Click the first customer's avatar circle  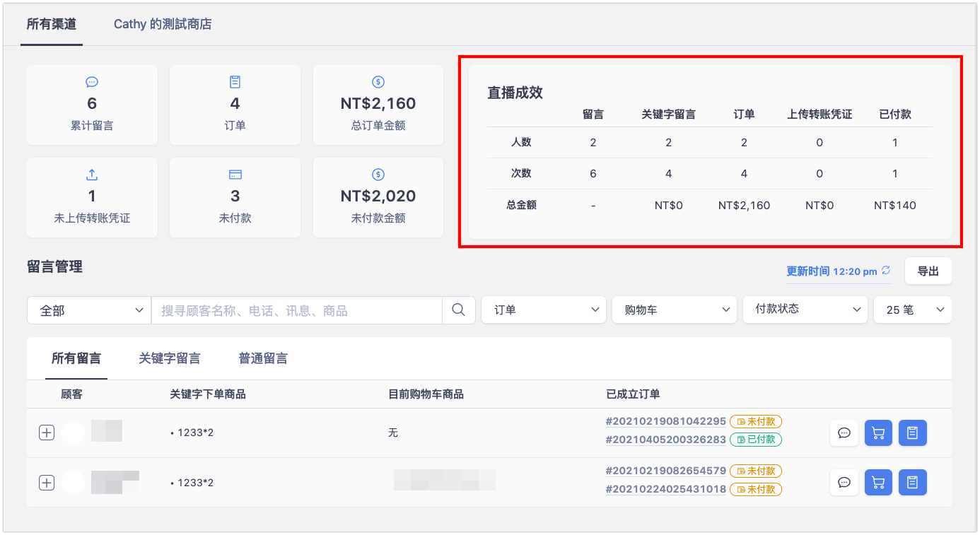click(x=74, y=433)
